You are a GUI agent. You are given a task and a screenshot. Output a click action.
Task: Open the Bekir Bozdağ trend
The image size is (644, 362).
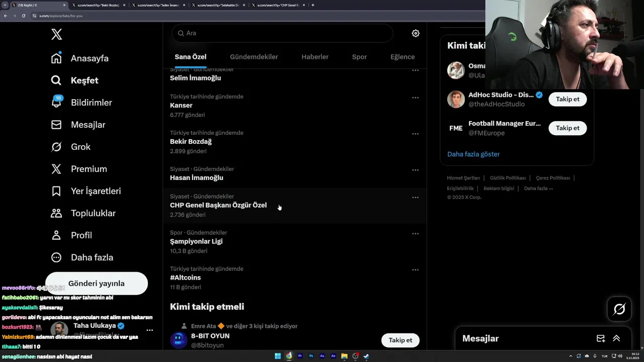(x=295, y=142)
